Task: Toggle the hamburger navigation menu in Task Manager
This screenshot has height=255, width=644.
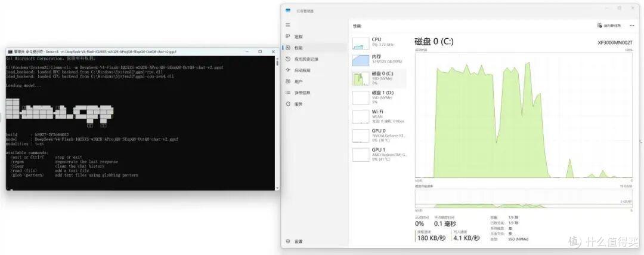Action: coord(288,25)
